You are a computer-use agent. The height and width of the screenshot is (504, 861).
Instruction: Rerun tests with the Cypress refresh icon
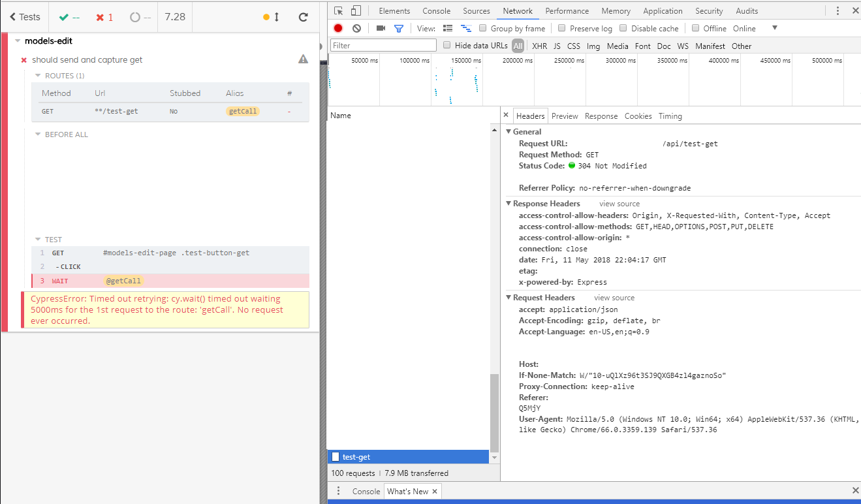303,17
